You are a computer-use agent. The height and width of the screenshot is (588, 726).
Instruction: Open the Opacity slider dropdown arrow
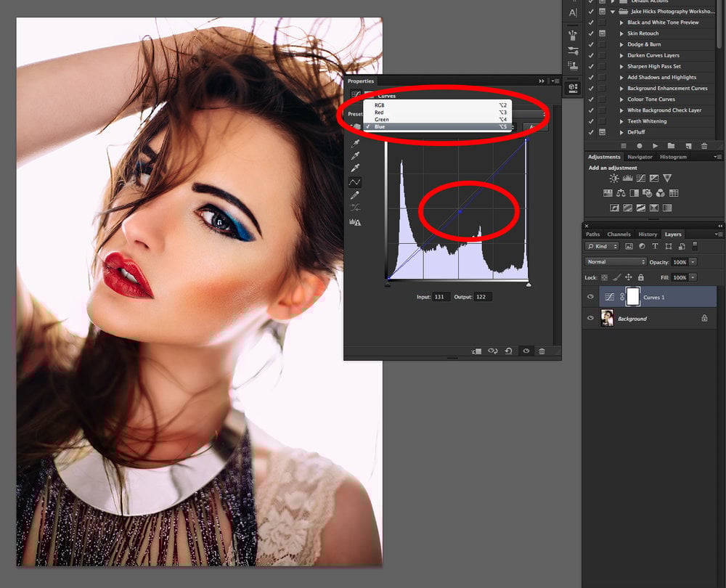(693, 262)
